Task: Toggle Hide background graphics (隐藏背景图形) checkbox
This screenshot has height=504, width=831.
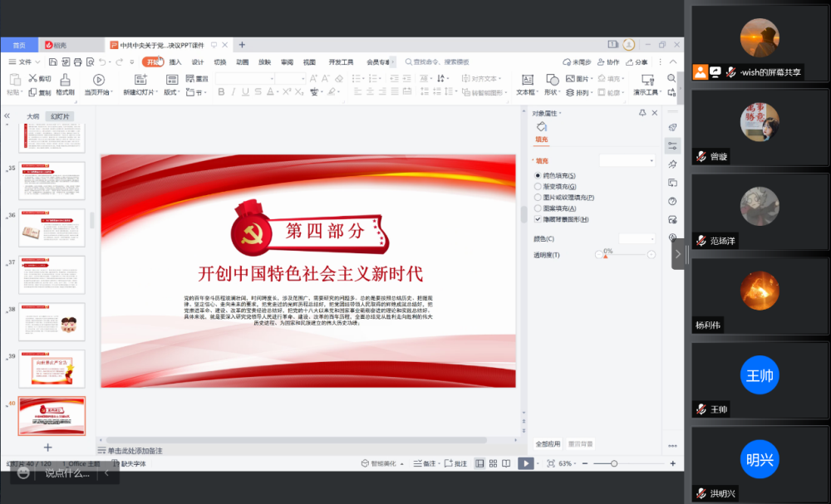Action: click(537, 219)
